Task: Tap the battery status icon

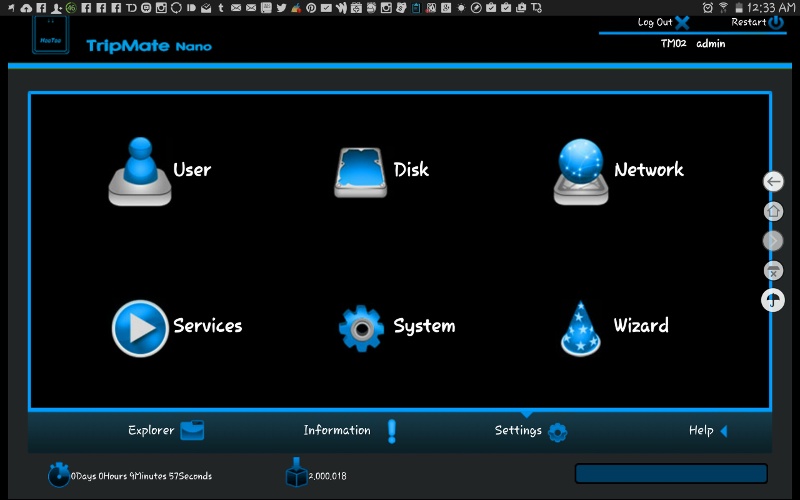Action: (x=738, y=8)
